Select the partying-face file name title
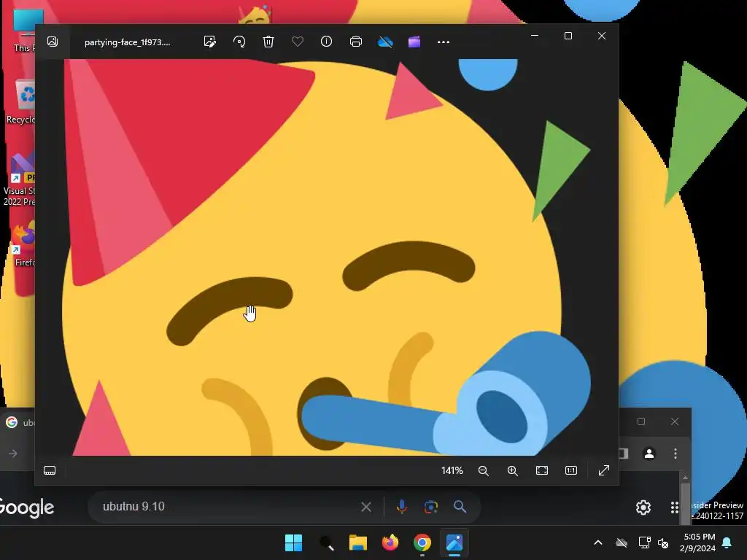The width and height of the screenshot is (747, 560). [127, 42]
